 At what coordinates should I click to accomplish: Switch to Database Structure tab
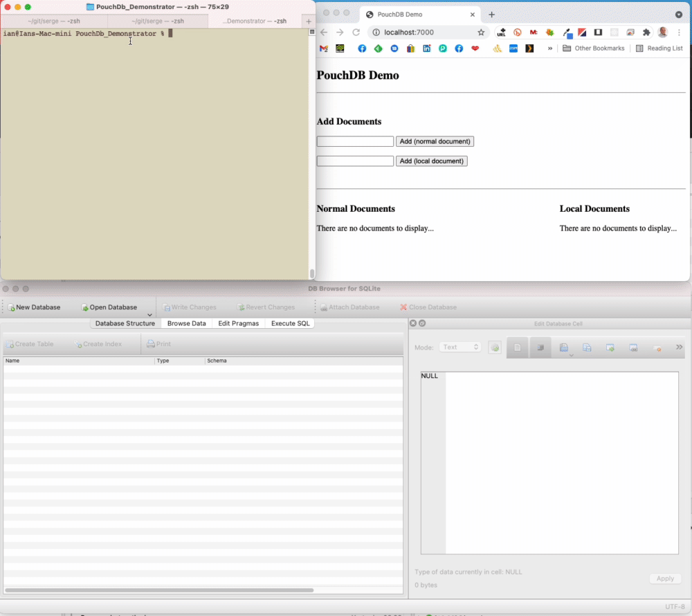pos(125,323)
